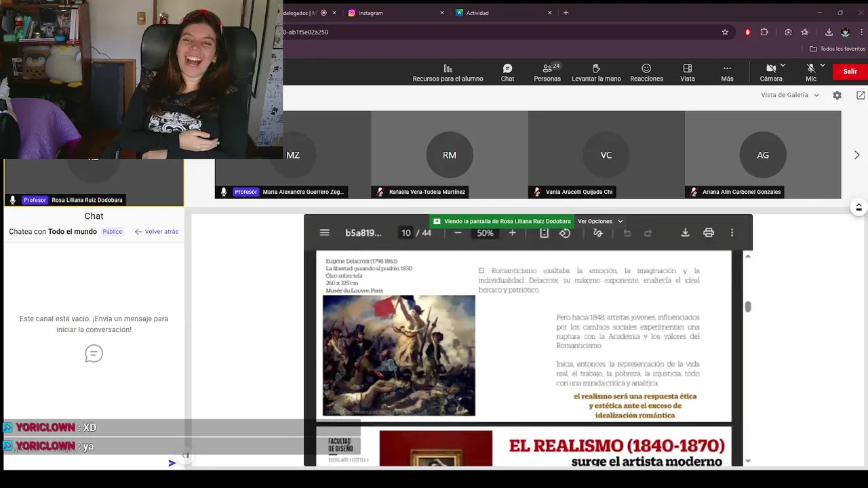Open the browser favorites star-list icon
The width and height of the screenshot is (868, 488).
coord(804,32)
